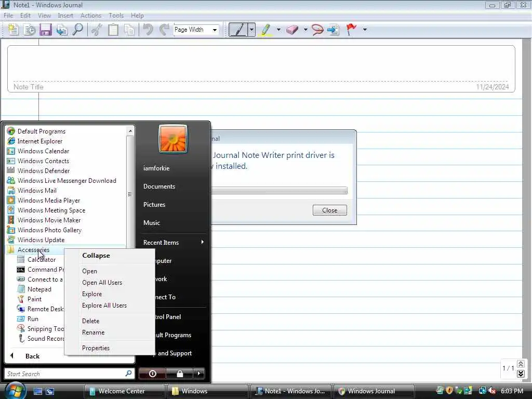Open the Tools menu
This screenshot has height=399, width=532.
[x=116, y=16]
